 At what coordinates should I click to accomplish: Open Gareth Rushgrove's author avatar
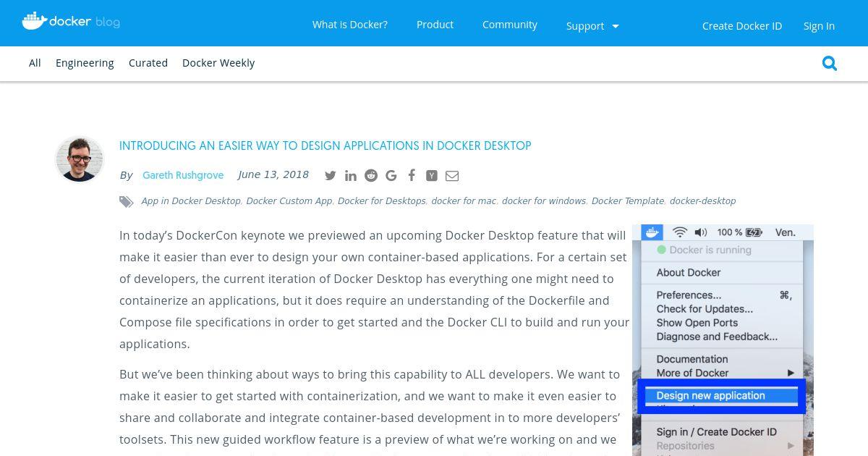click(x=80, y=159)
